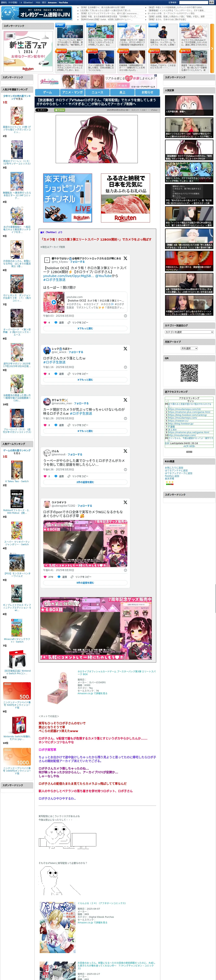Open the カテゴリを選択 dropdown
This screenshot has width=216, height=980.
(x=189, y=332)
